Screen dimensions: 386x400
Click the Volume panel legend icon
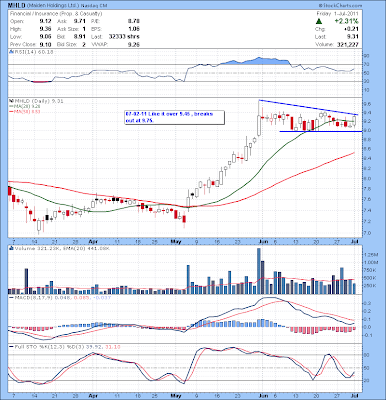[x=10, y=248]
